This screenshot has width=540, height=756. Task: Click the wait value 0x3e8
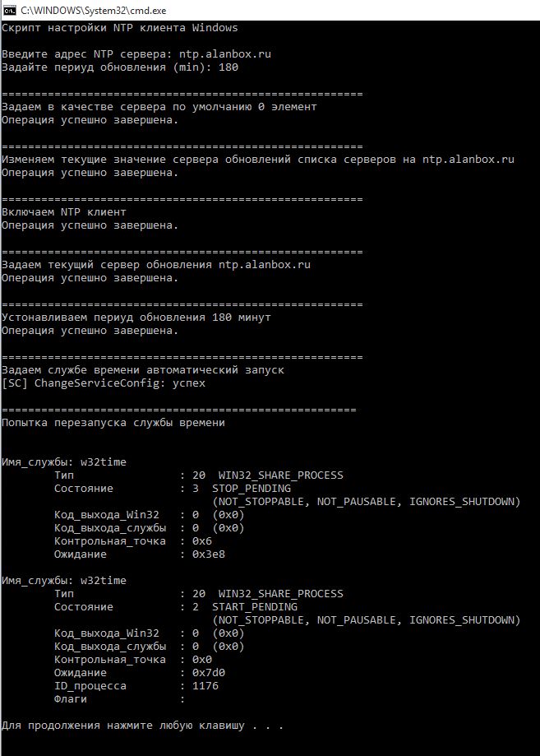[x=209, y=554]
